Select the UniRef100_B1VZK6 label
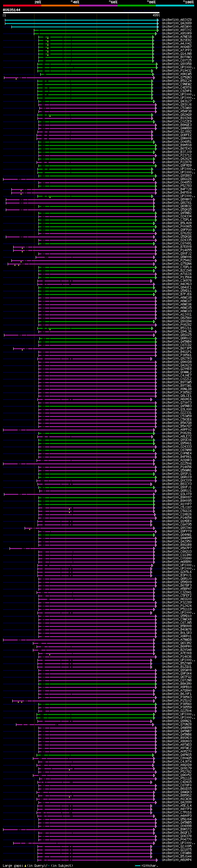 [x=177, y=118]
